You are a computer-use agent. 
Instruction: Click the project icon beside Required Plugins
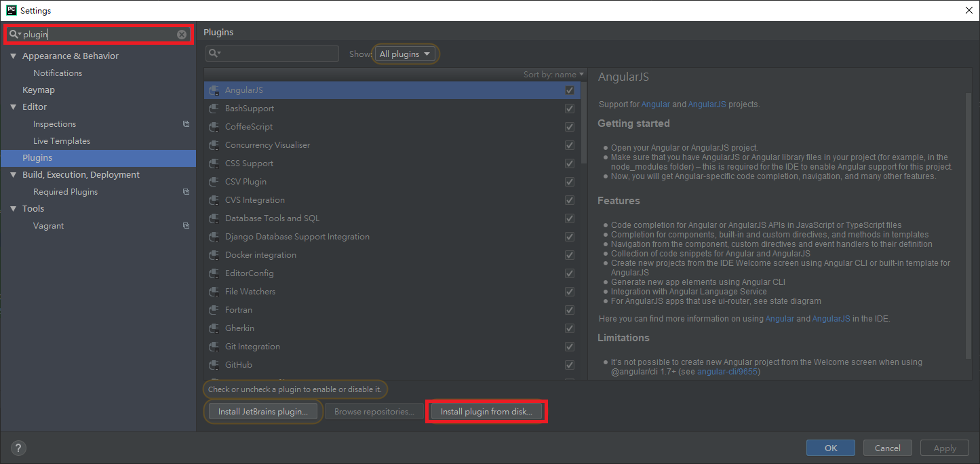point(186,192)
